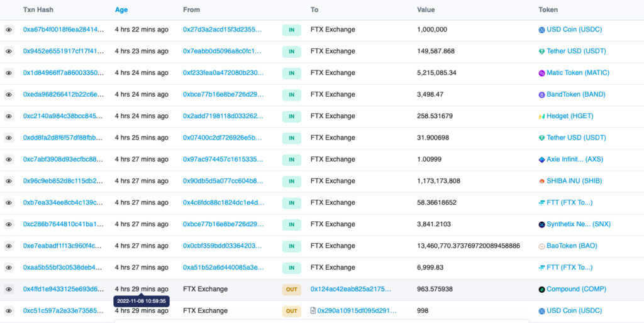Screen dimensions: 644x323
Task: Open transaction hash 0xa67b4f0018f6ea28414
Action: [64, 30]
